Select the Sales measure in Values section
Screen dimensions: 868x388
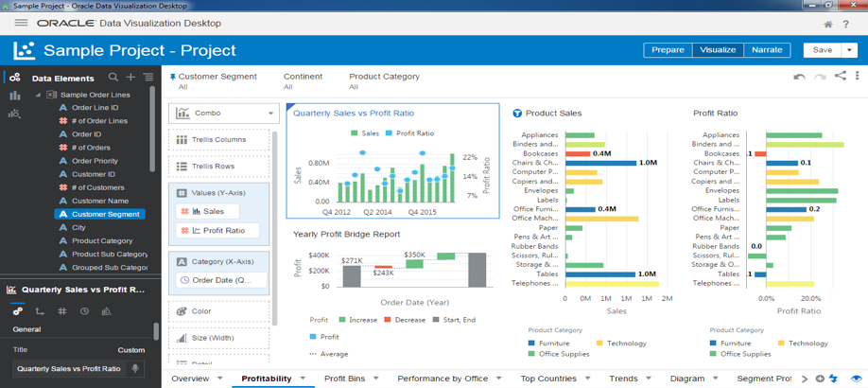pyautogui.click(x=208, y=211)
